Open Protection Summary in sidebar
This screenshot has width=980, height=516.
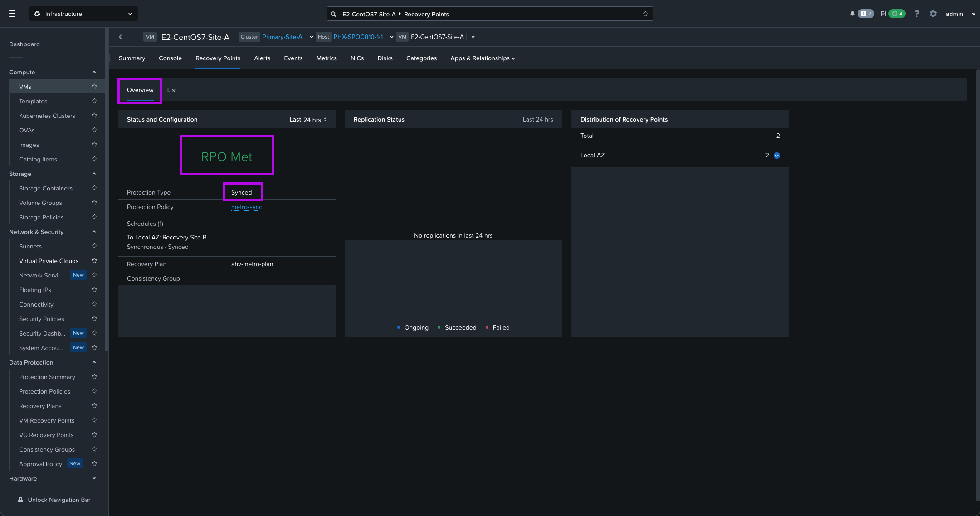pos(47,377)
